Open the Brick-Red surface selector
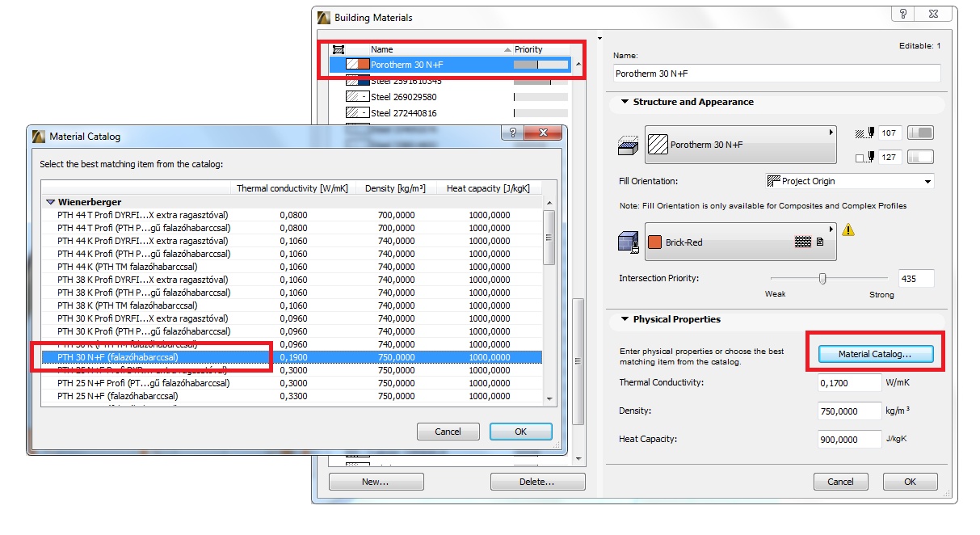This screenshot has height=535, width=980. pyautogui.click(x=741, y=242)
